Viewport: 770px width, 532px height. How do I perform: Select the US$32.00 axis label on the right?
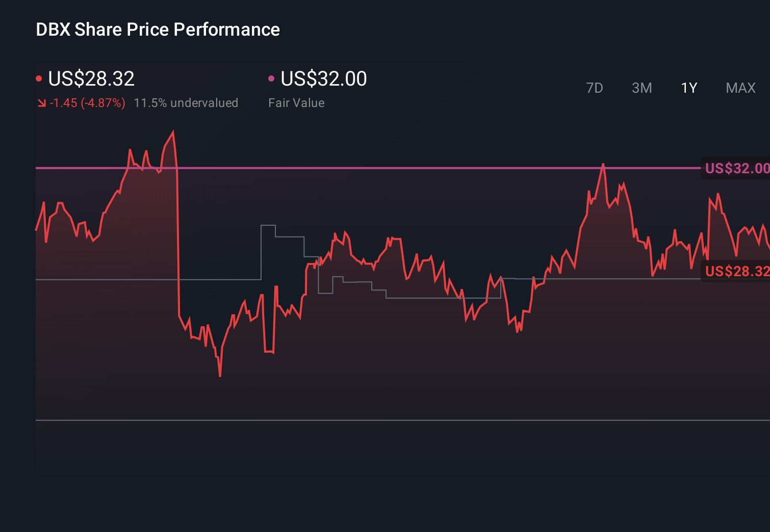[736, 168]
